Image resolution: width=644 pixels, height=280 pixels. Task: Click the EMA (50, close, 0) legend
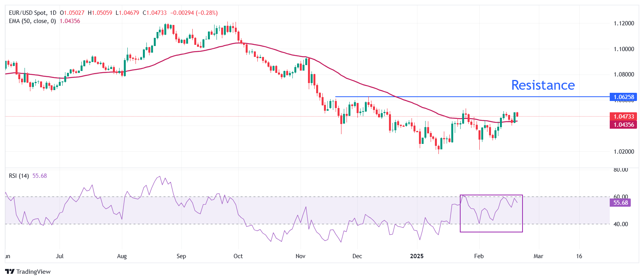32,21
